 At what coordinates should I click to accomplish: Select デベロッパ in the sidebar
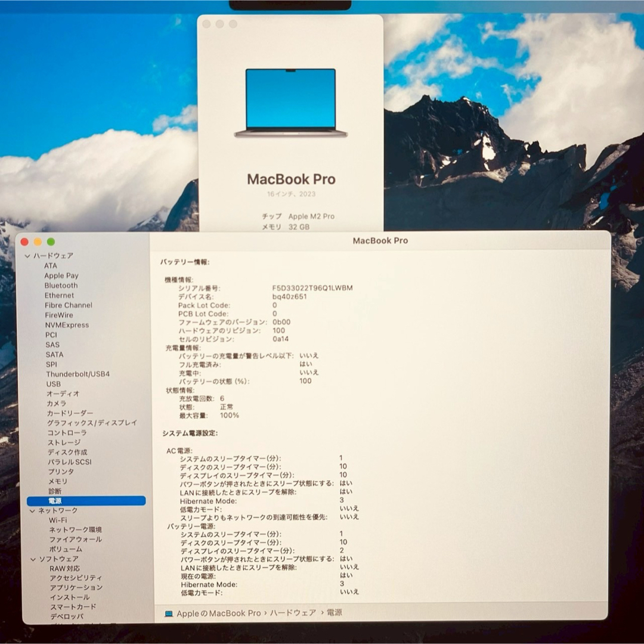pyautogui.click(x=67, y=617)
